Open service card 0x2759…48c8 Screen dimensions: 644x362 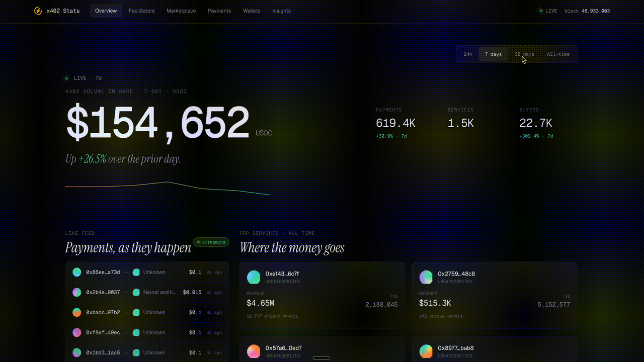(x=495, y=296)
